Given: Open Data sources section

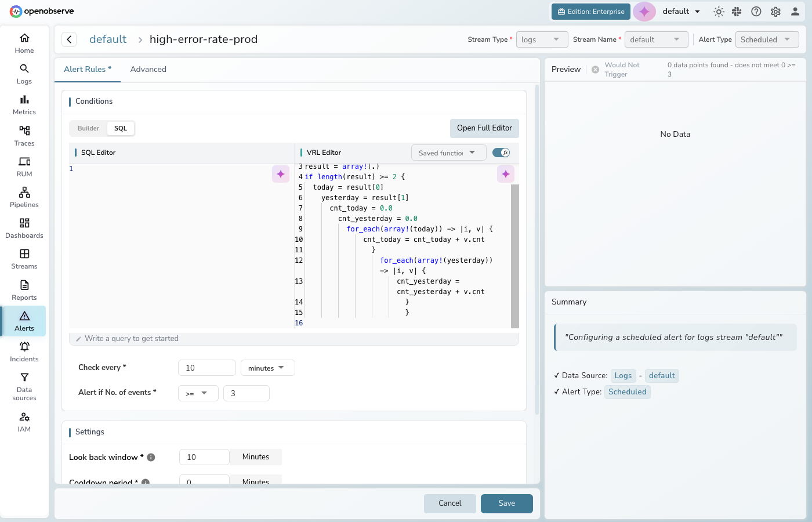Looking at the screenshot, I should click(24, 387).
